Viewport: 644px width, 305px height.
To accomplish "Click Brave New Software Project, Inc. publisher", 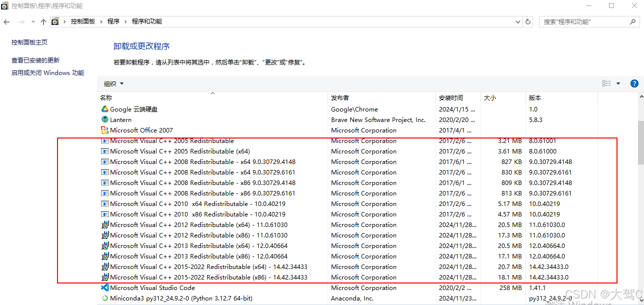I will pyautogui.click(x=378, y=119).
